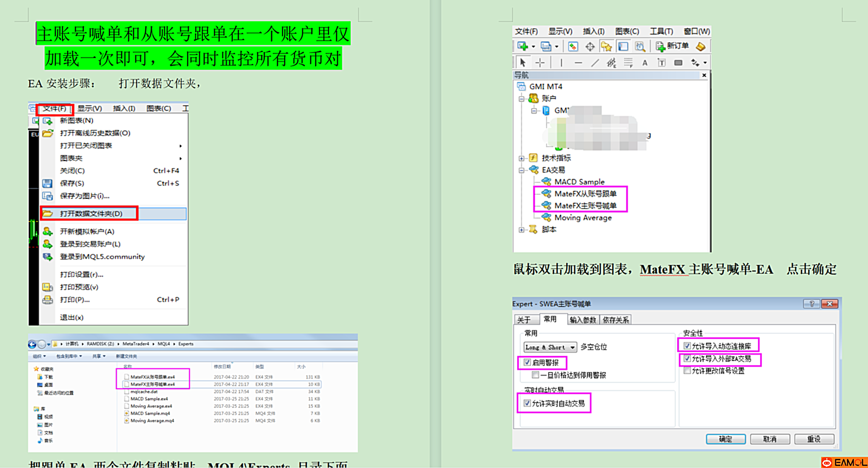The image size is (868, 468).
Task: Select MateFX主账号喊单.ex4 file row
Action: 222,384
